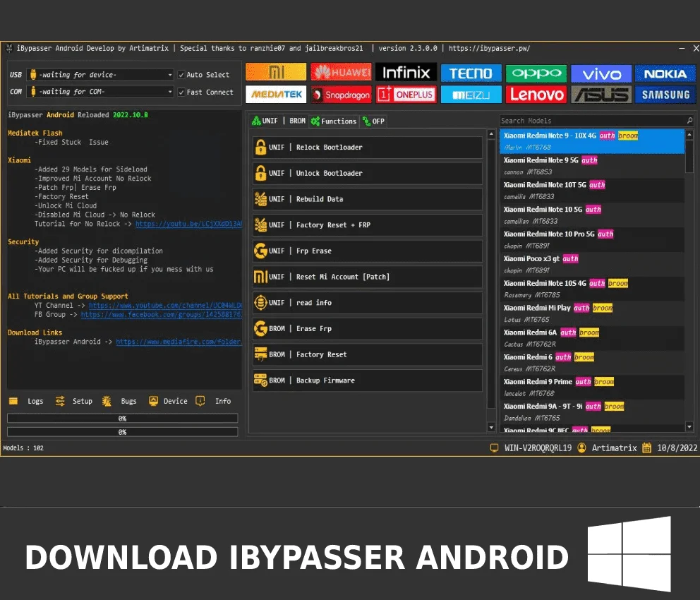
Task: Click the functions list scroll-up arrow
Action: click(491, 134)
